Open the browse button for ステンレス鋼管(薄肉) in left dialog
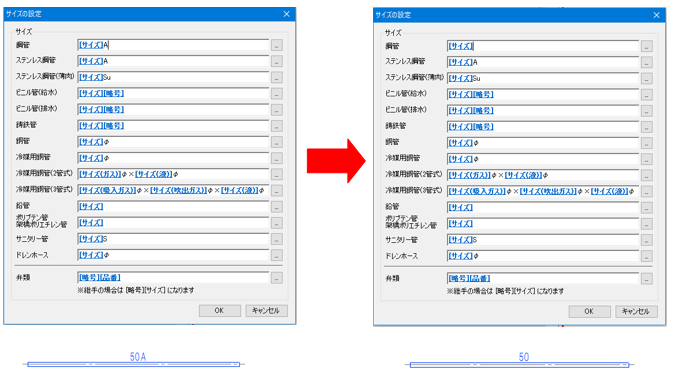The width and height of the screenshot is (674, 376). coord(277,78)
